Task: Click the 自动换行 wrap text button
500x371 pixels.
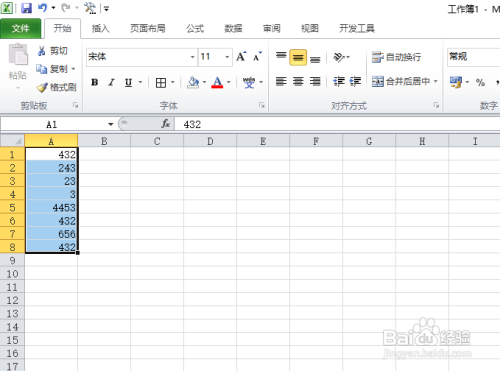Action: (x=397, y=57)
